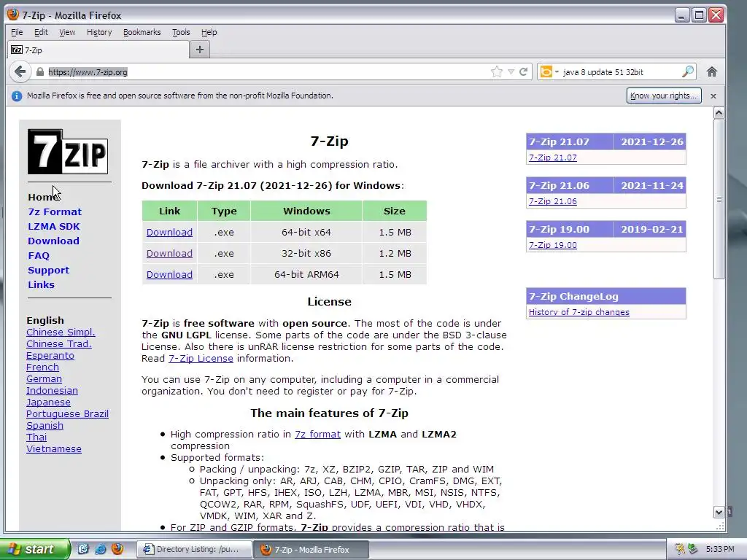Image resolution: width=747 pixels, height=560 pixels.
Task: Expand the URL history dropdown arrow
Action: (x=511, y=72)
